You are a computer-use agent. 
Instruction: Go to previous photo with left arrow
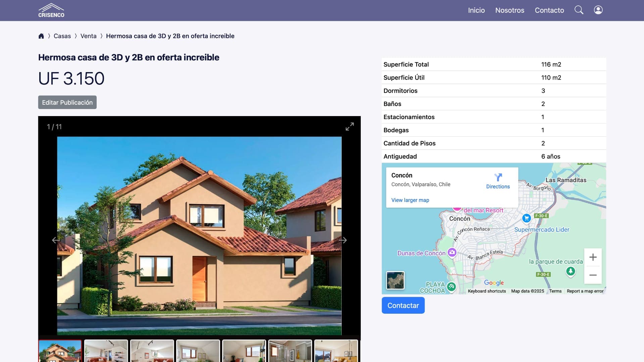point(56,240)
